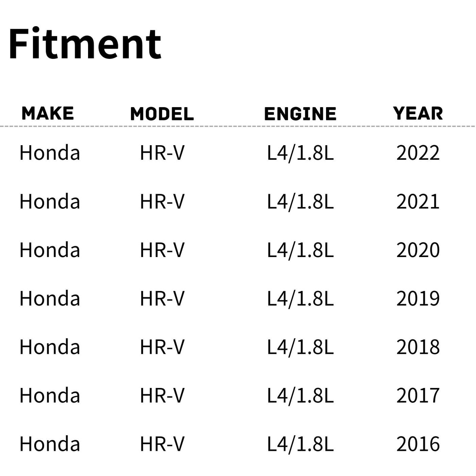This screenshot has height=476, width=476.
Task: Click Honda in the 2016 row
Action: pos(50,444)
